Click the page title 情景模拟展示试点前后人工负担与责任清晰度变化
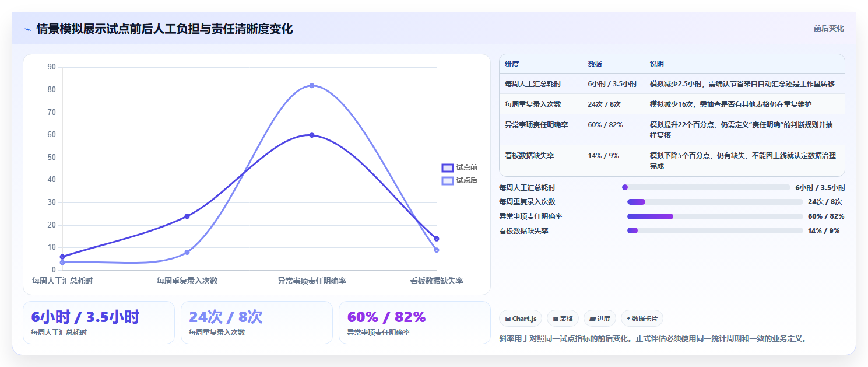 [x=164, y=29]
